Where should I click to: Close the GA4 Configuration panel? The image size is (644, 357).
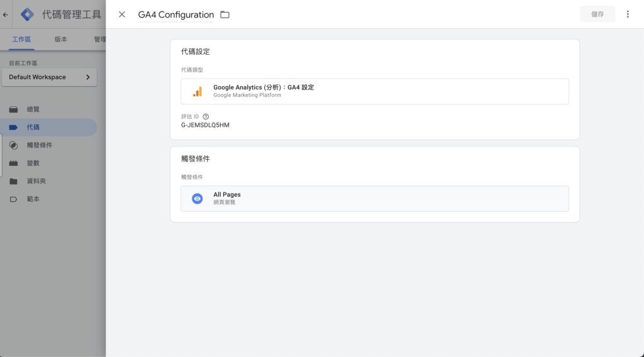[x=121, y=14]
